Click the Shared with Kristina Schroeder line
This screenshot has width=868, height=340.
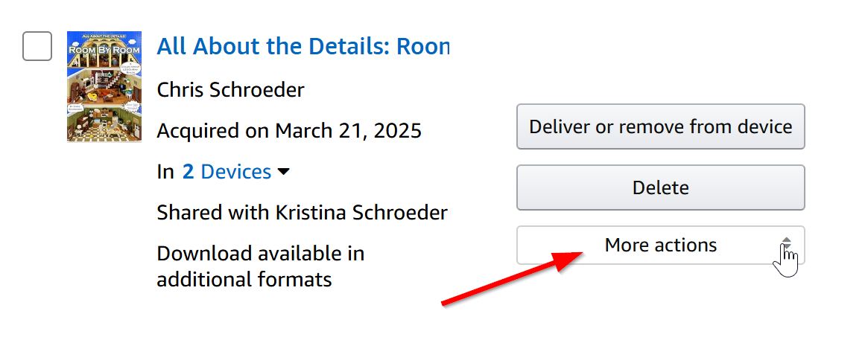[302, 213]
